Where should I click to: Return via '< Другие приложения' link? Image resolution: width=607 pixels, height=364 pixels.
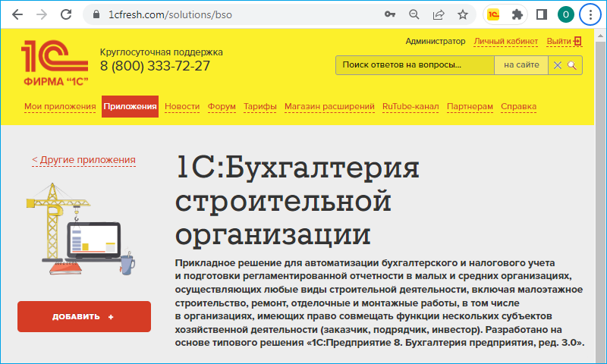coord(83,160)
